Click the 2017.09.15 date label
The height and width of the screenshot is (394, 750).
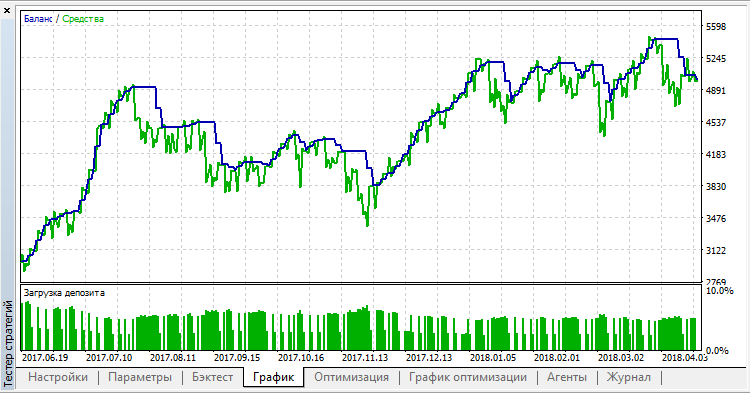click(x=237, y=358)
